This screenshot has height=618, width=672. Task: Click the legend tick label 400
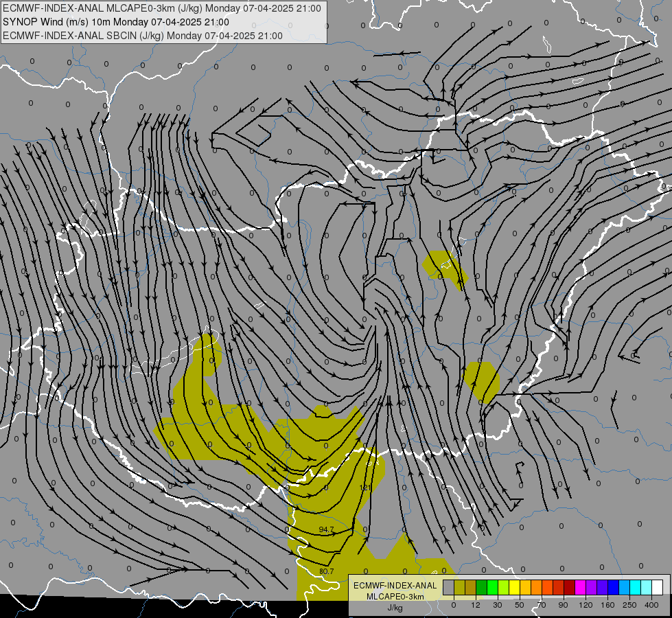651,605
